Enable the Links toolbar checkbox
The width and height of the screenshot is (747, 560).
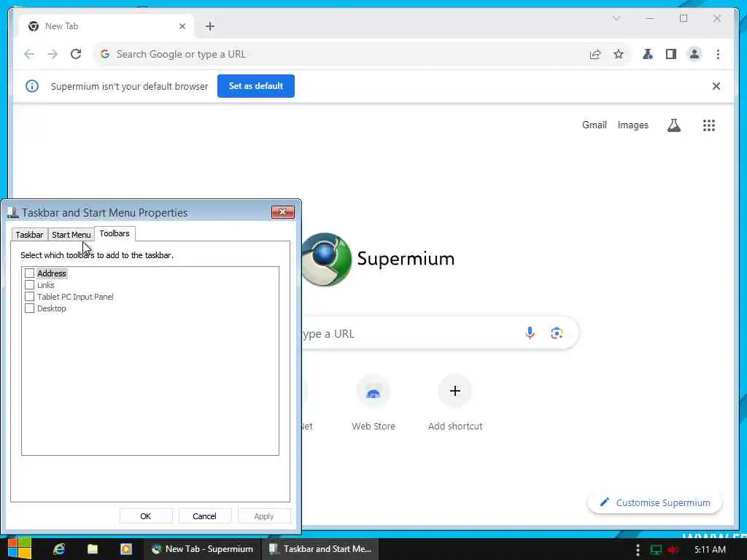(x=29, y=285)
